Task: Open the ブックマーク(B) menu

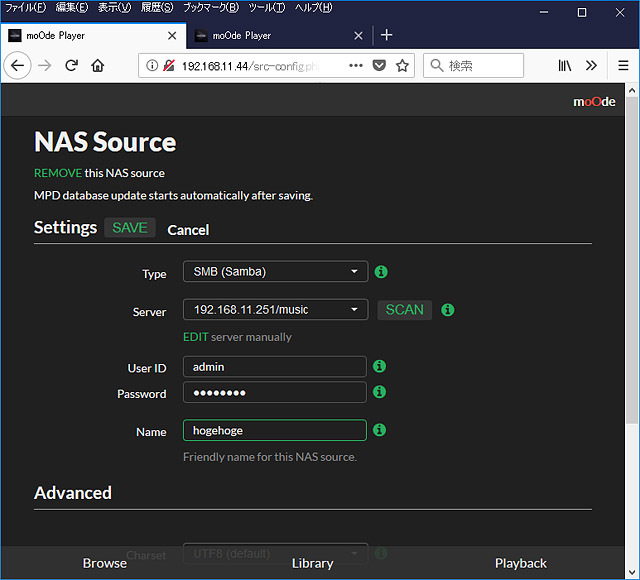Action: tap(211, 8)
